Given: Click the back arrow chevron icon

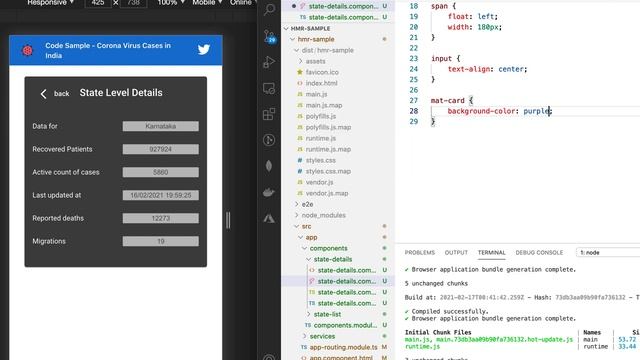Looking at the screenshot, I should point(44,94).
